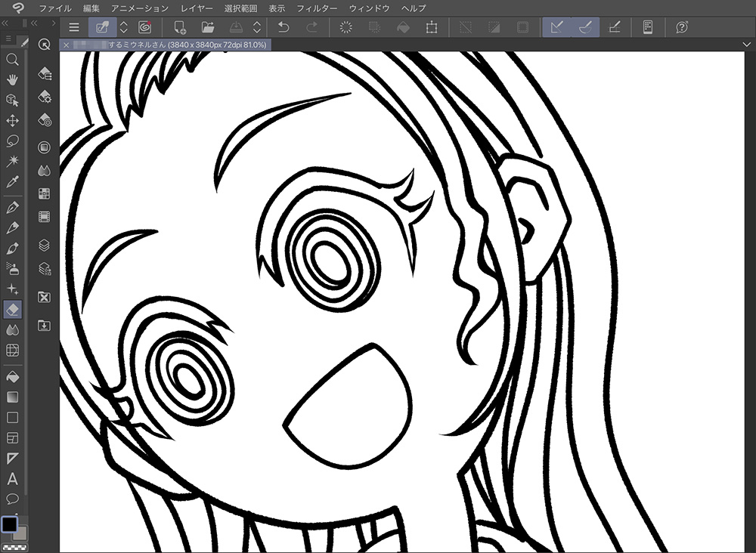Click the Undo arrow
Viewport: 756px width, 553px height.
[x=284, y=27]
